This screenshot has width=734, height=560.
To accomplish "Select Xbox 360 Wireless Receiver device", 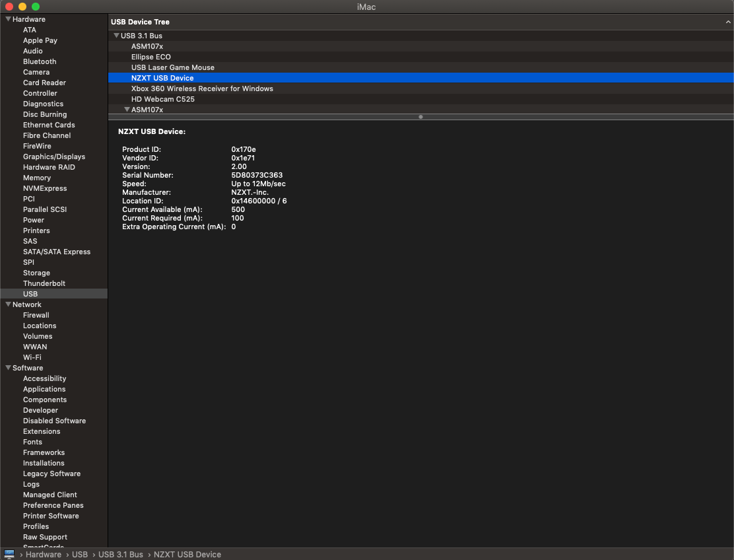I will 202,88.
